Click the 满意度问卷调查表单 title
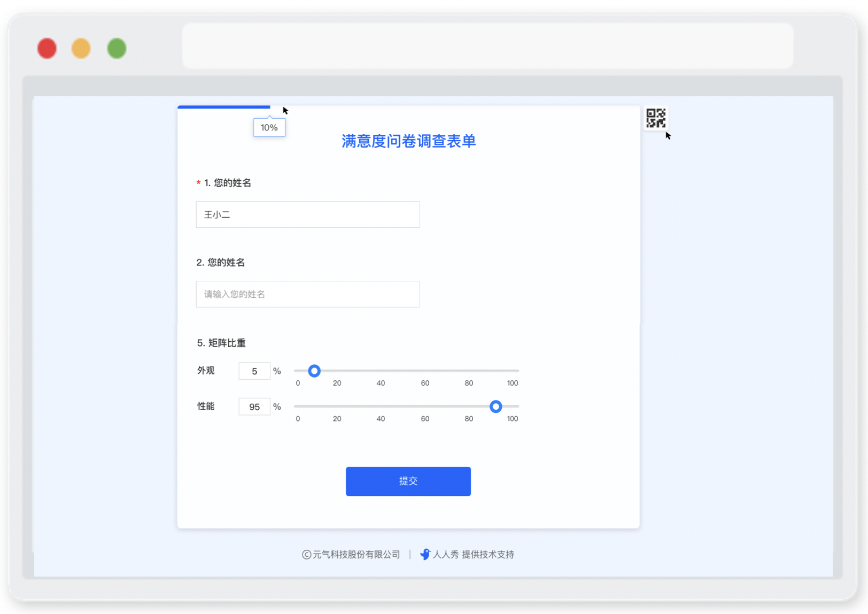Viewport: 868px width, 614px height. [409, 141]
